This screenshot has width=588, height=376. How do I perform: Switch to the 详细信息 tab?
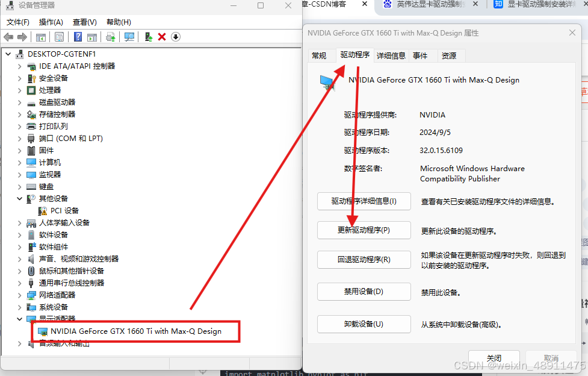[391, 55]
